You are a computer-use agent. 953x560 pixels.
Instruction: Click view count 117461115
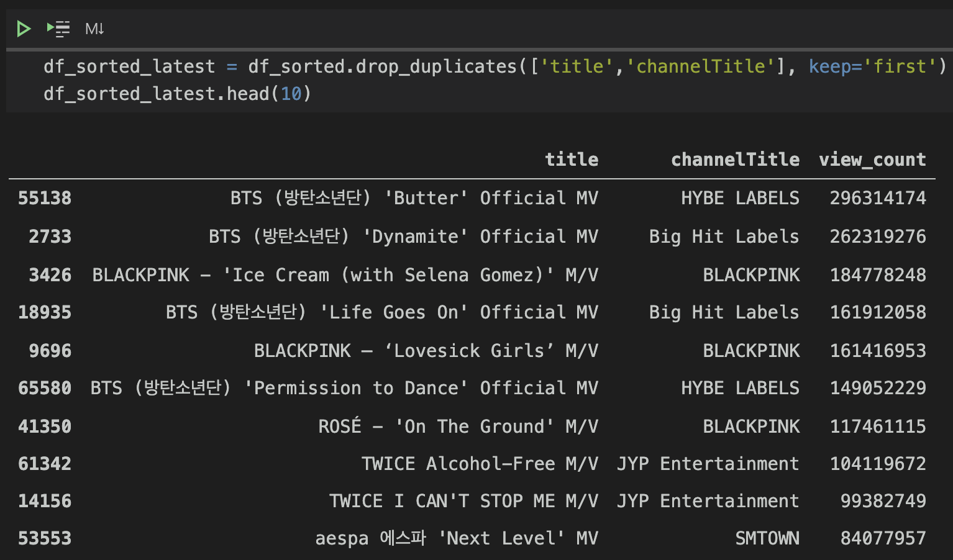tap(878, 427)
